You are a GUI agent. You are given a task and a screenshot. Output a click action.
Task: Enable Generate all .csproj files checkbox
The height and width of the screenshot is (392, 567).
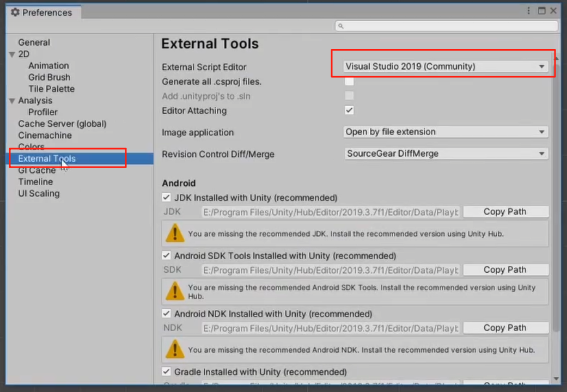click(349, 81)
